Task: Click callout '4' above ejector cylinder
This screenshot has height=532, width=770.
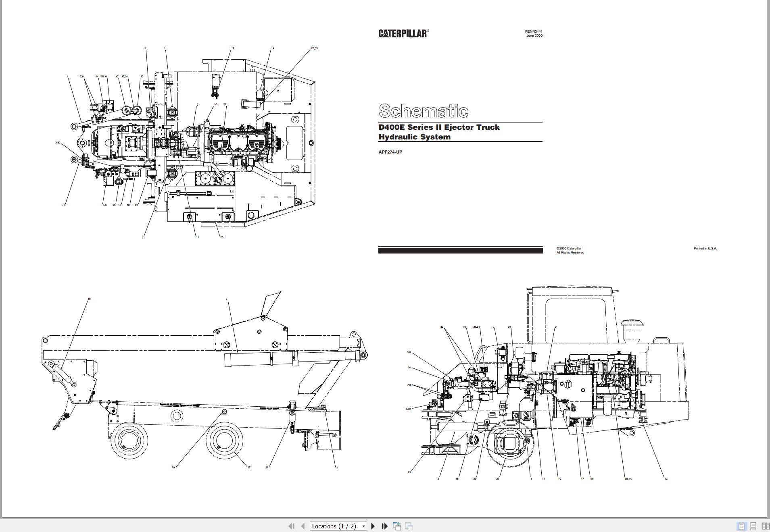Action: pyautogui.click(x=227, y=299)
